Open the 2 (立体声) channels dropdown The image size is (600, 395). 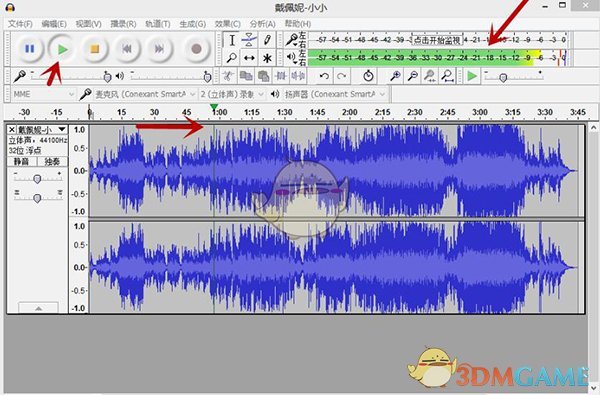pyautogui.click(x=232, y=94)
